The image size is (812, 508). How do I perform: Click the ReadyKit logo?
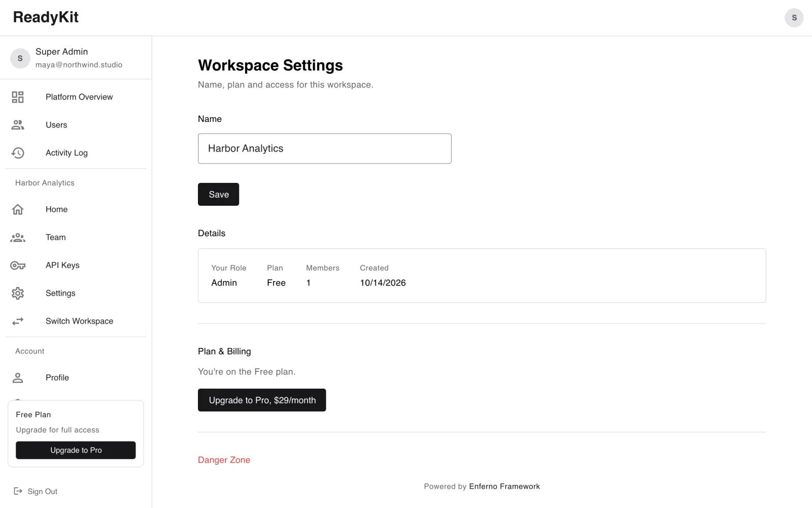pyautogui.click(x=46, y=17)
